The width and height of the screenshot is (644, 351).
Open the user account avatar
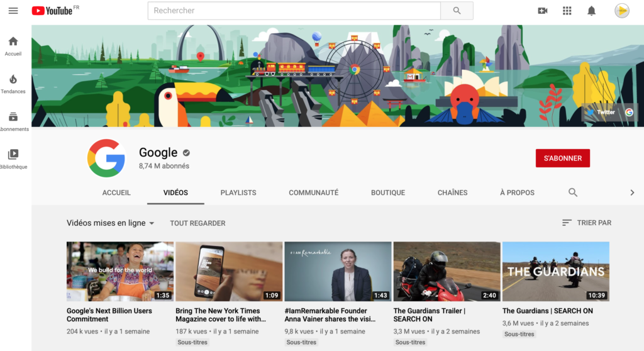point(621,11)
